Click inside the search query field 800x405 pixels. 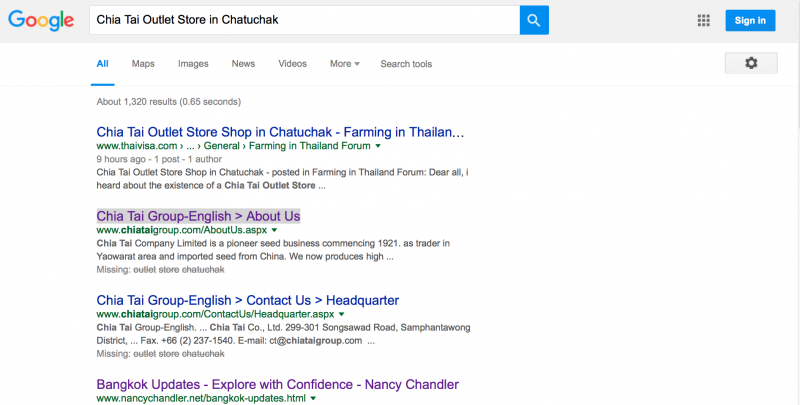tap(305, 20)
